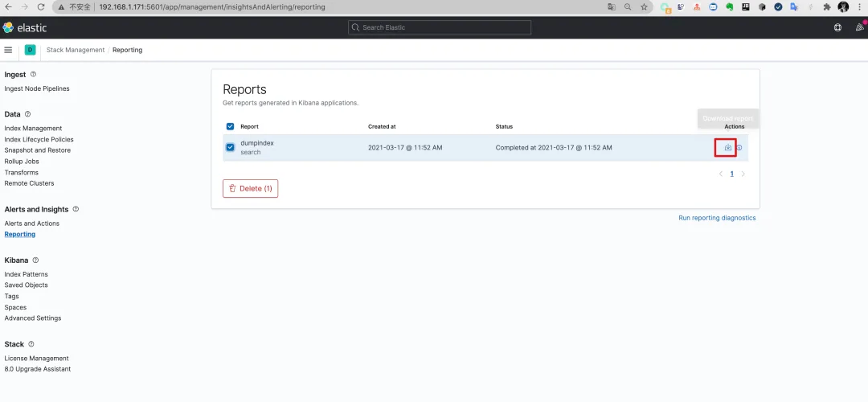Open Alerts and Actions

pyautogui.click(x=32, y=224)
